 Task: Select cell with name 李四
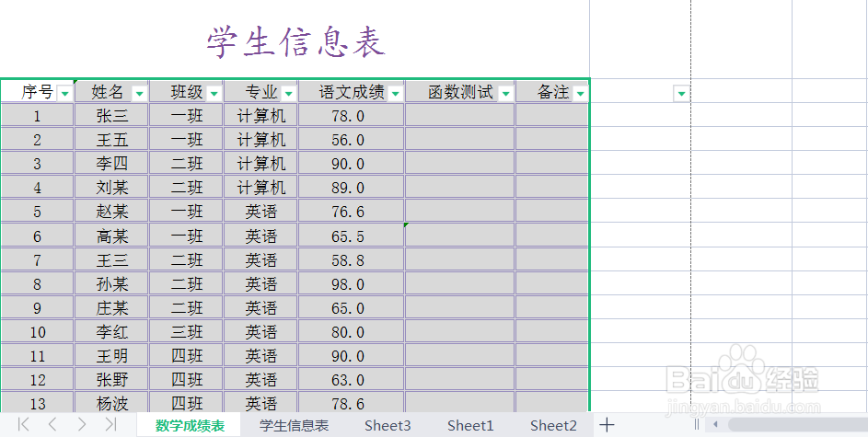111,163
